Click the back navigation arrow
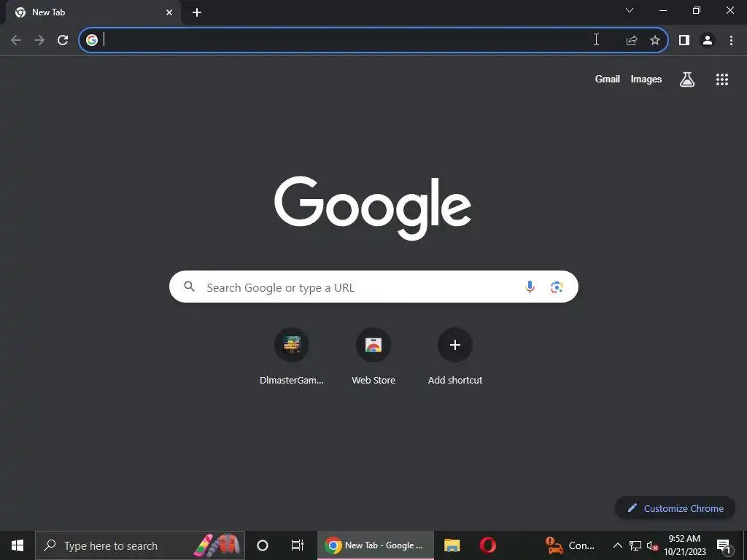Screen dimensions: 747x560 click(x=16, y=40)
